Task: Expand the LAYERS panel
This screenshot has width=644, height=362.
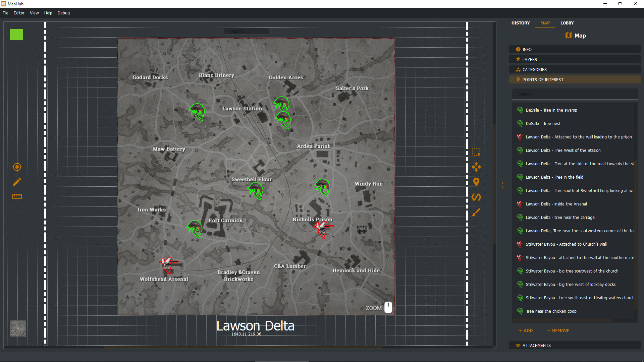Action: (x=575, y=59)
